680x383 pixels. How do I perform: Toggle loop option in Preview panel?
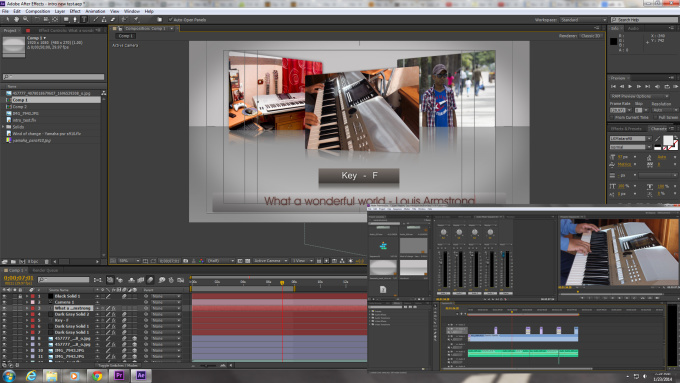[x=667, y=87]
